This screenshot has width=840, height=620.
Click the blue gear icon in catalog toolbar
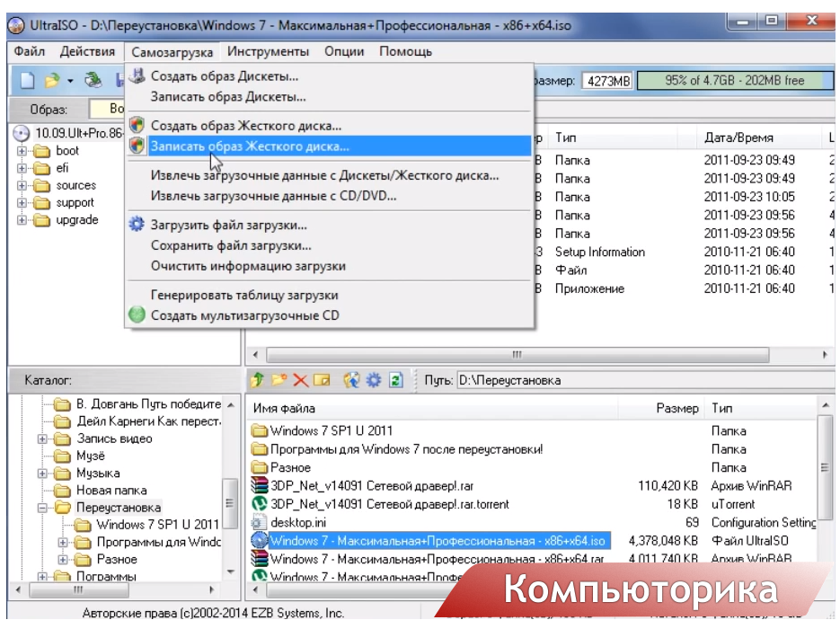374,380
